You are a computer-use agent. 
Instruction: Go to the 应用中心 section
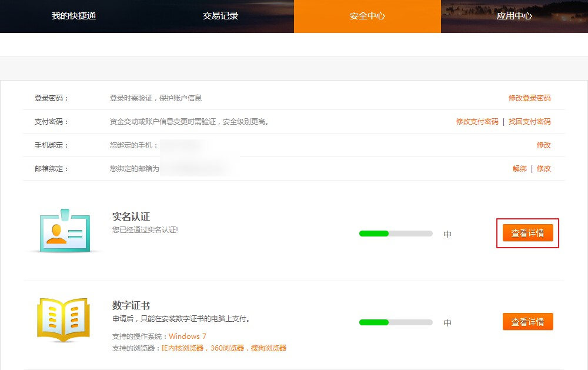514,16
